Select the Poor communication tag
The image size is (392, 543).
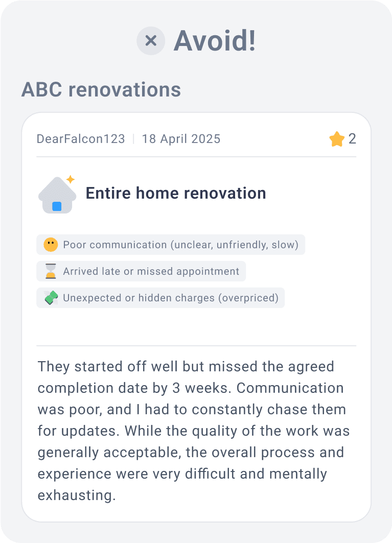click(180, 245)
